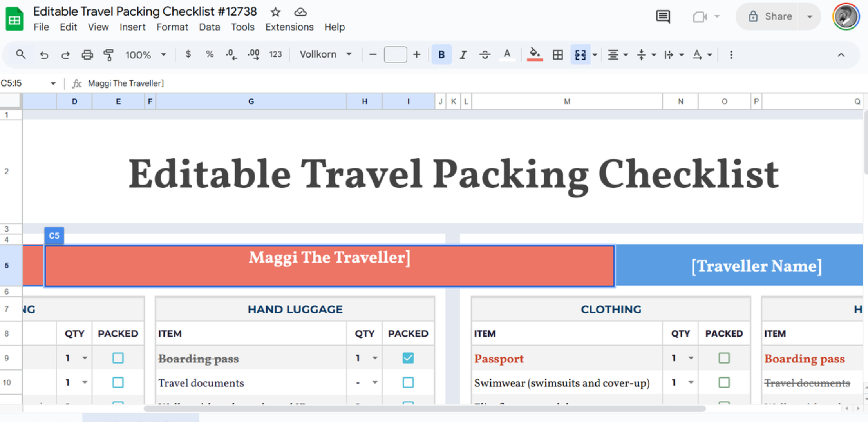Open the Tools menu
Screen dimensions: 868x422
tap(242, 27)
